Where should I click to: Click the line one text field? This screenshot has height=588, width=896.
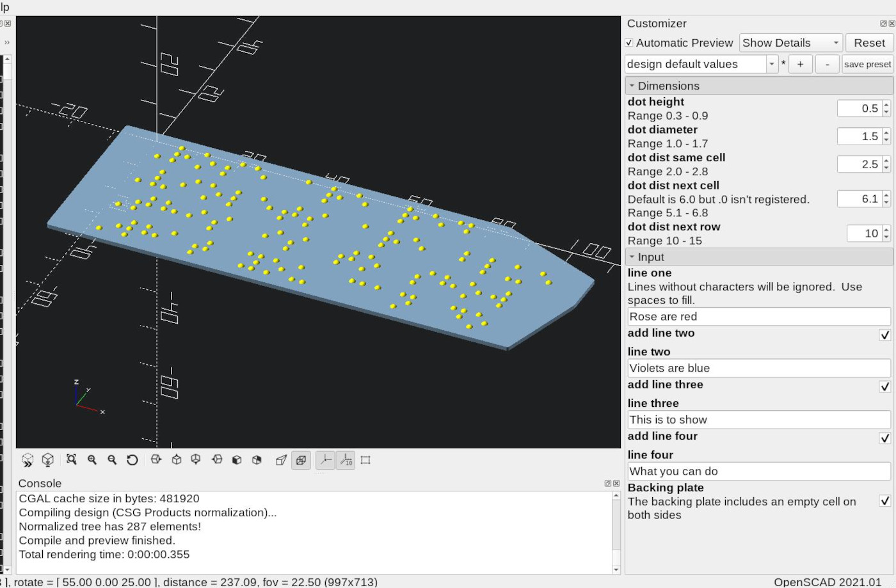759,316
